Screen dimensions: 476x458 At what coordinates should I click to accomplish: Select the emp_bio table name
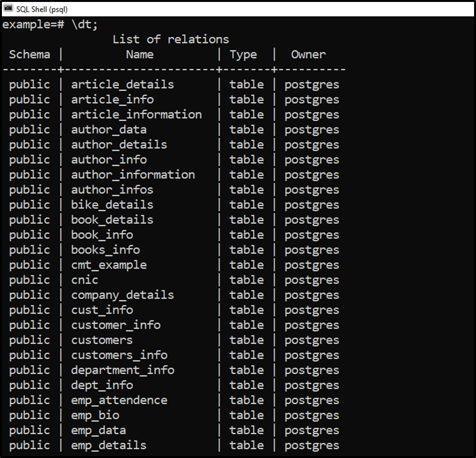(95, 415)
